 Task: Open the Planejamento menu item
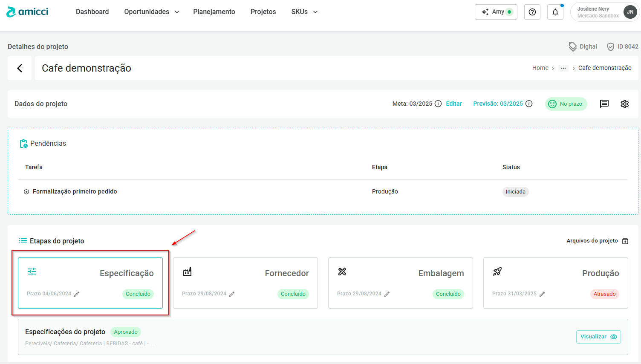click(214, 12)
